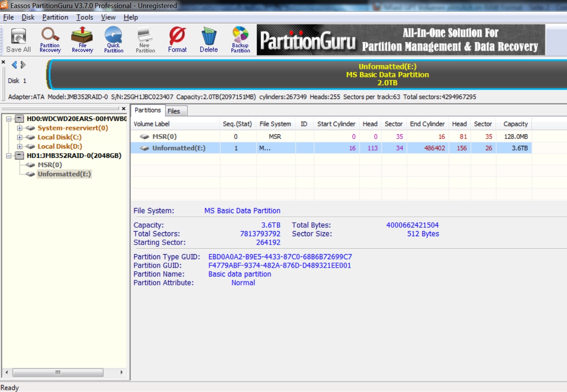The image size is (567, 392).
Task: Collapse the HD1 JMB352RAID node
Action: (x=8, y=155)
